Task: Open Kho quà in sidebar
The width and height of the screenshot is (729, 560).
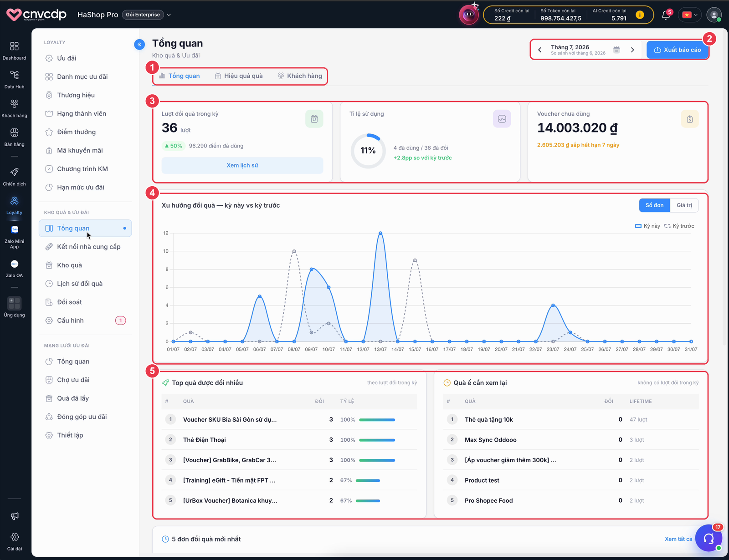Action: point(85,265)
